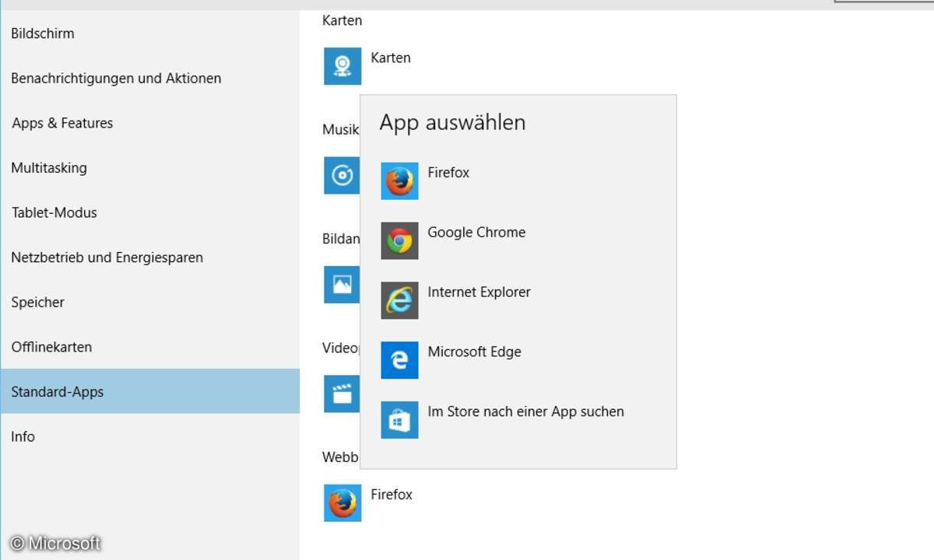Open the Bildschirm settings section
Screen dimensions: 934x560
[150, 33]
